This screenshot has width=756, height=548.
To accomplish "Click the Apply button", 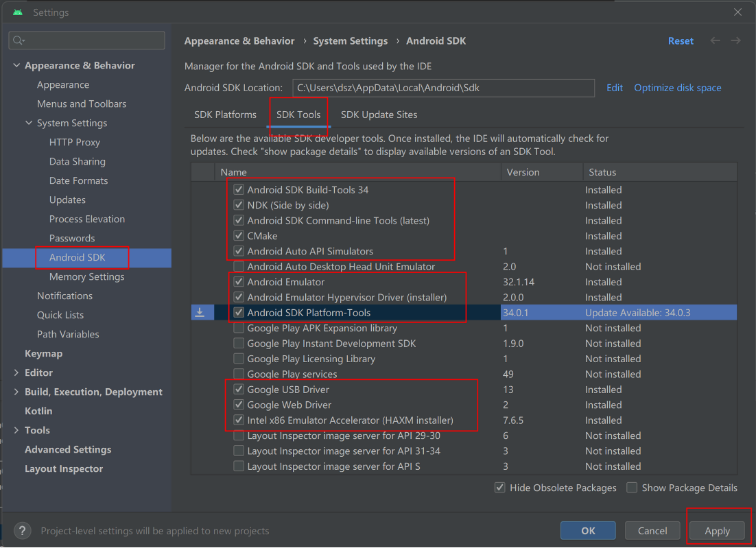I will pos(717,531).
